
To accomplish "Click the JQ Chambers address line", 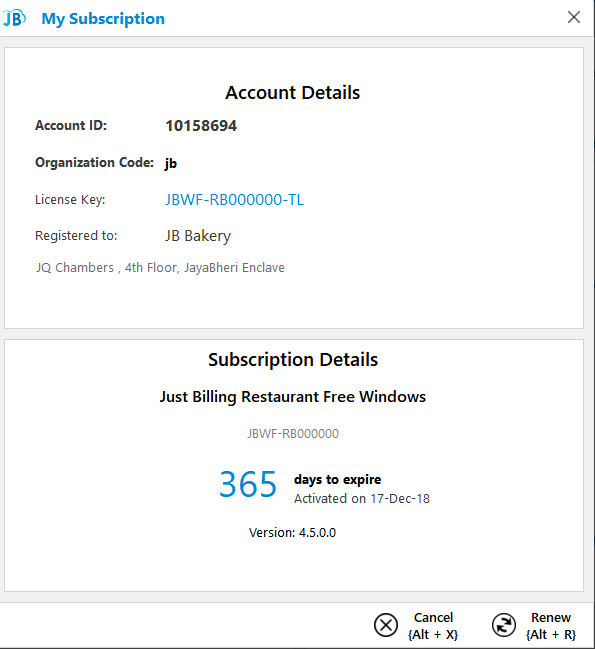I will (160, 268).
